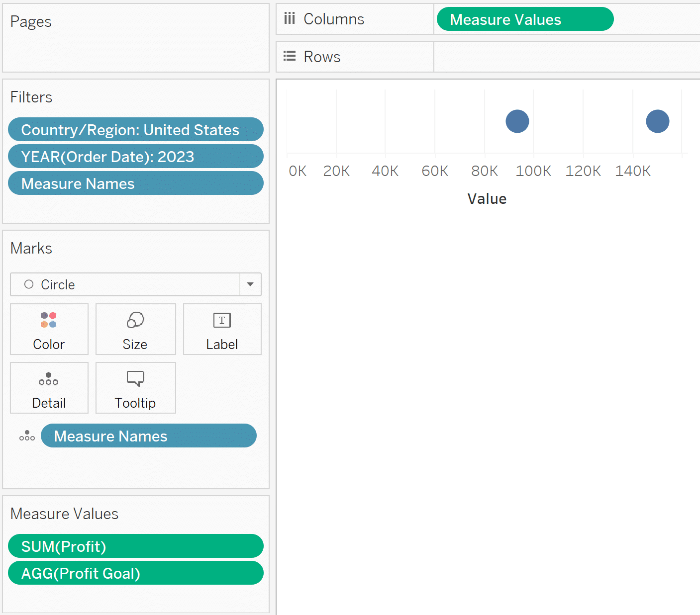Click the Columns shelf icon

click(x=290, y=19)
